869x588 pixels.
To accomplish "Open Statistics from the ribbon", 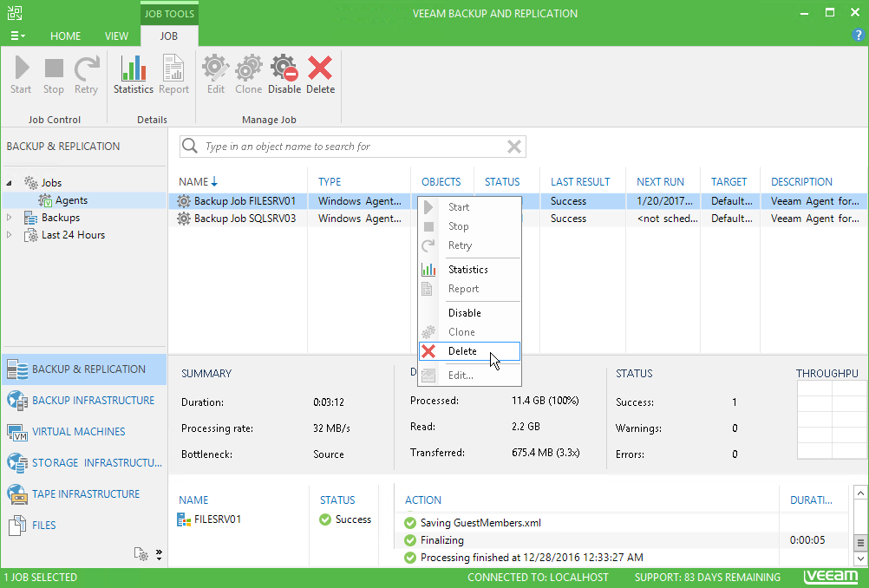I will (x=134, y=75).
